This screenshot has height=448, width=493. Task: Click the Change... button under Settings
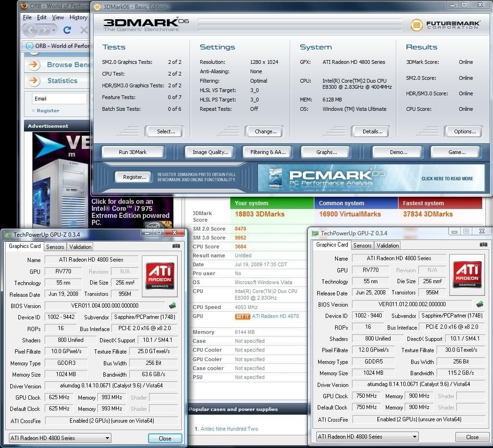266,131
